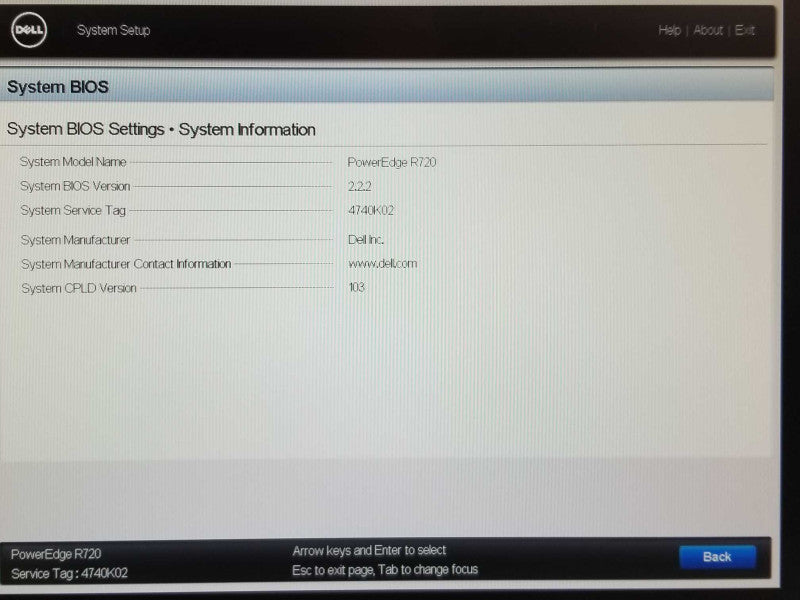800x600 pixels.
Task: Click Service Tag: 4740K02 in footer
Action: [x=69, y=573]
